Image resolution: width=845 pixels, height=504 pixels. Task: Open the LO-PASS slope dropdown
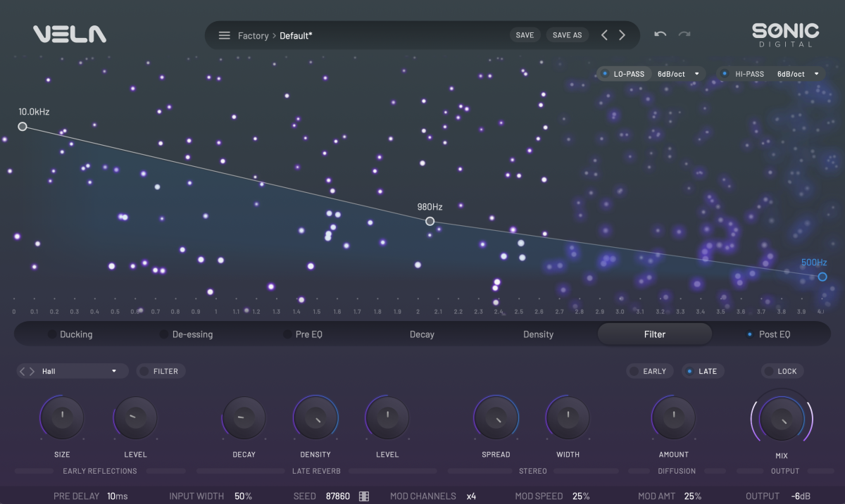click(x=678, y=74)
